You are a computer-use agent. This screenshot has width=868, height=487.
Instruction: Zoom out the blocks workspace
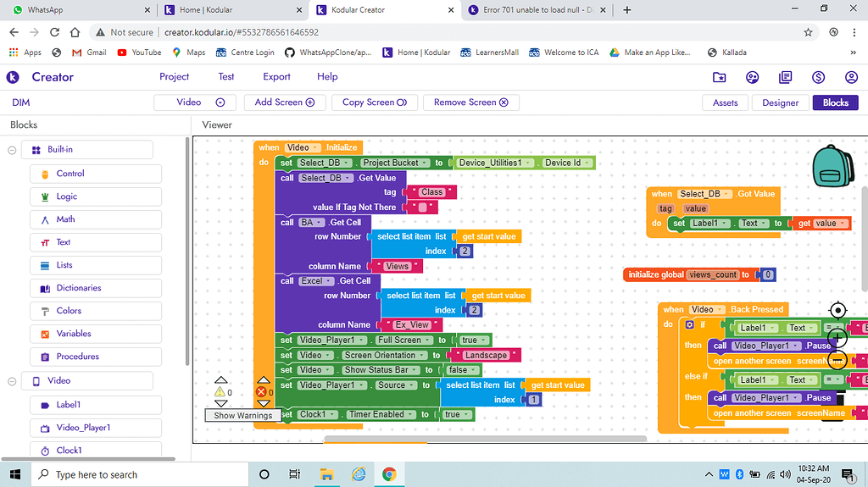pyautogui.click(x=837, y=361)
